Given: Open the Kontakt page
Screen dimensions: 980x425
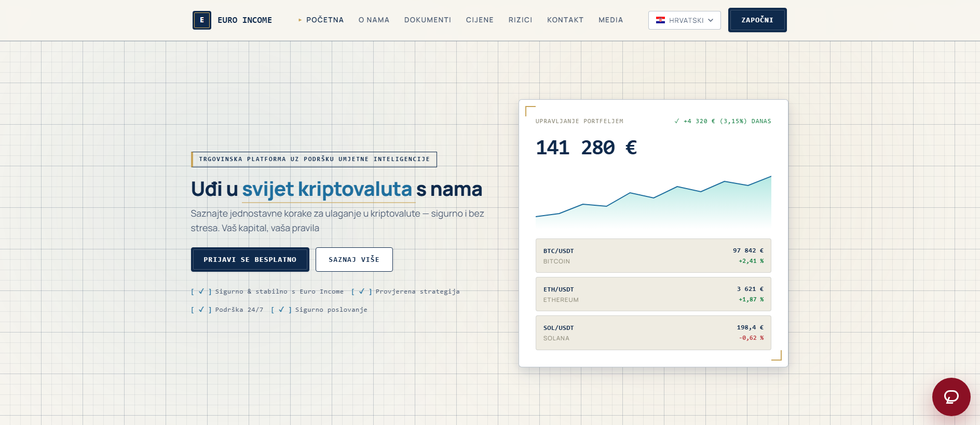Looking at the screenshot, I should (565, 20).
